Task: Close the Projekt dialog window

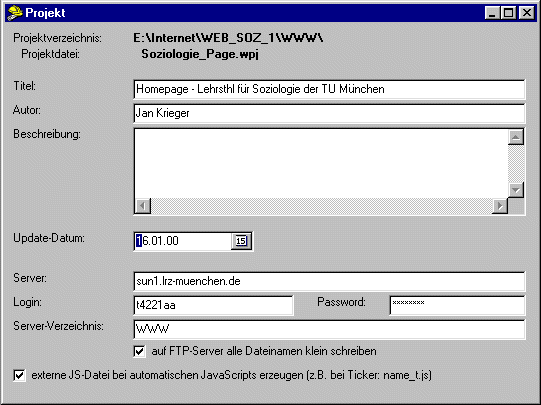Action: tap(527, 13)
